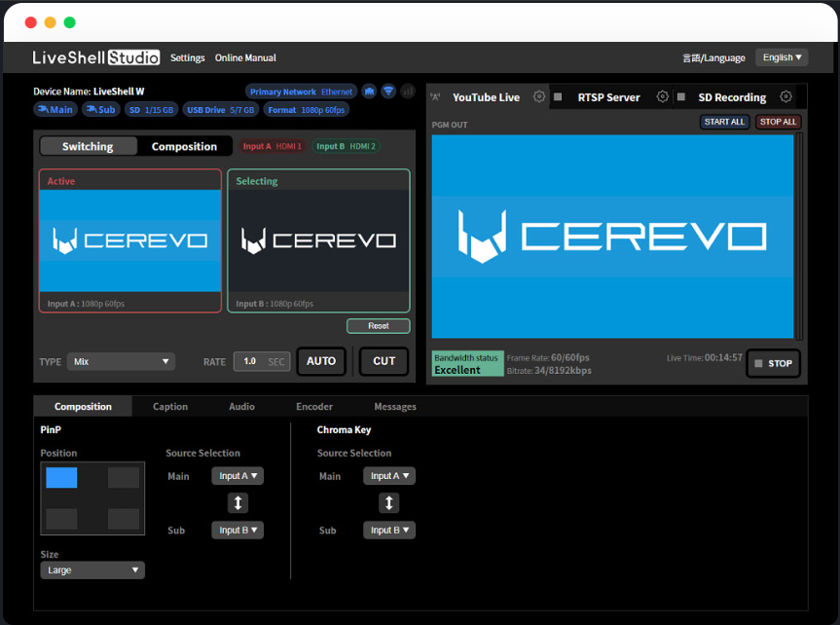Screen dimensions: 840x625
Task: Open Chroma Key Main source dropdown
Action: coord(389,476)
